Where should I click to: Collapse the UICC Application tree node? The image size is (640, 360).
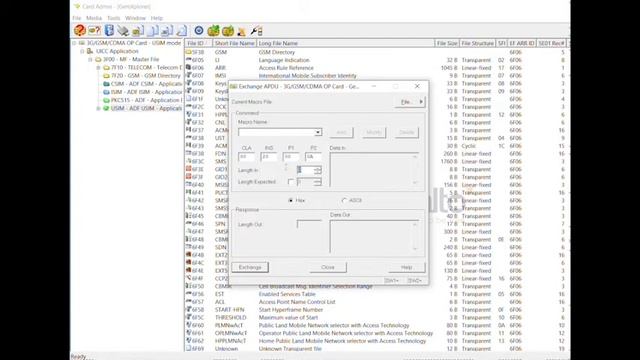click(x=82, y=51)
